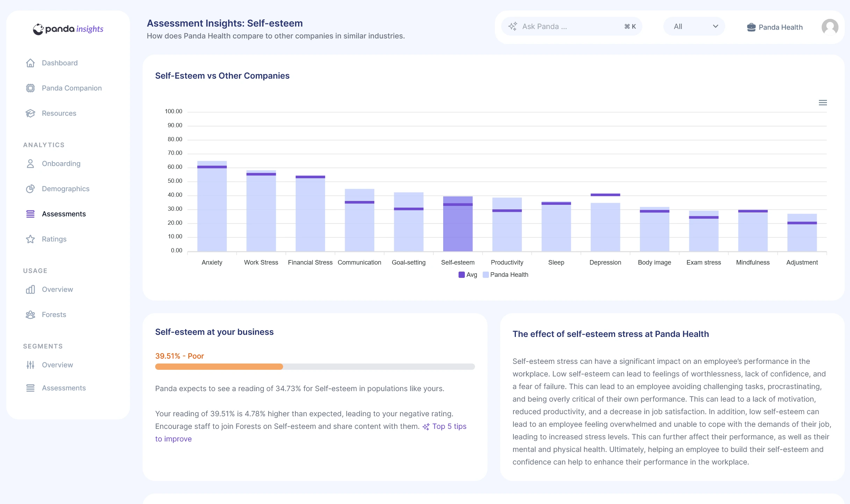Click the Anxiety bar in chart
Viewport: 850px width, 504px height.
[212, 206]
